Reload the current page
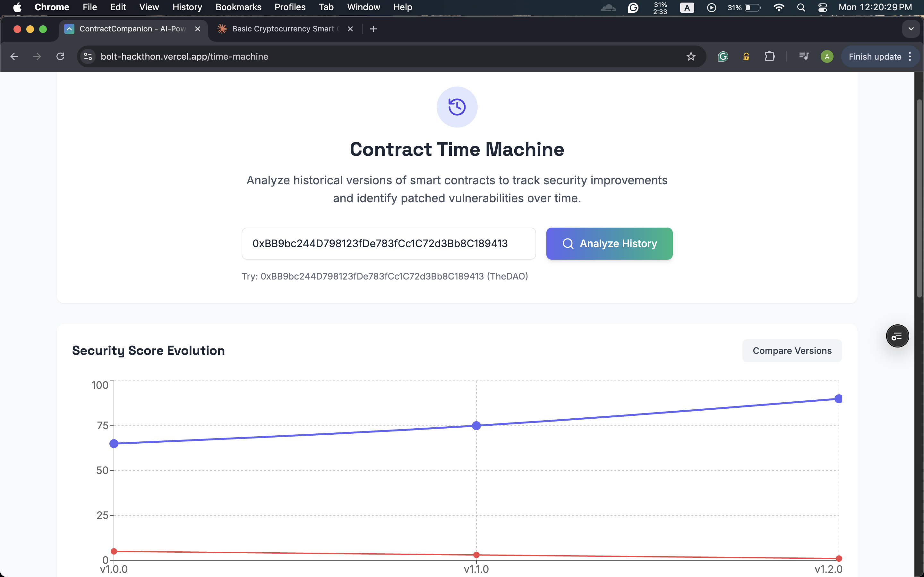The image size is (924, 577). pyautogui.click(x=60, y=56)
